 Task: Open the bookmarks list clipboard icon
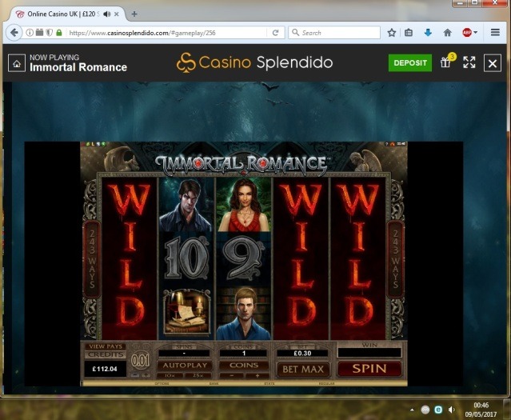pyautogui.click(x=409, y=33)
